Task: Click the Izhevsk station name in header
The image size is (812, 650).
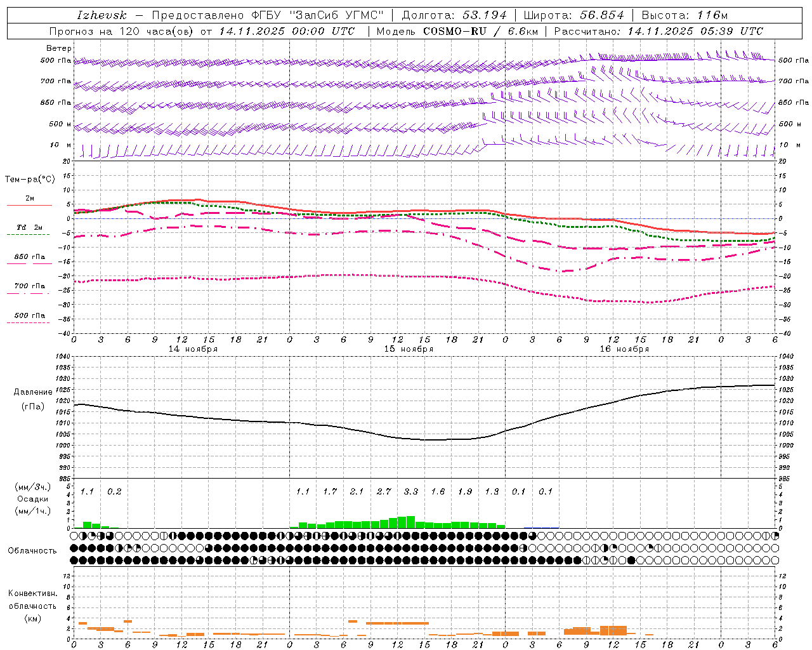Action: click(x=101, y=15)
